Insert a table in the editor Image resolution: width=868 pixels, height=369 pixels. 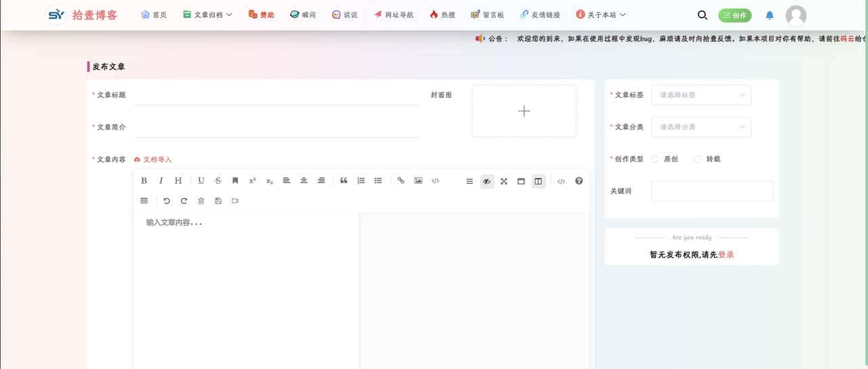point(144,201)
